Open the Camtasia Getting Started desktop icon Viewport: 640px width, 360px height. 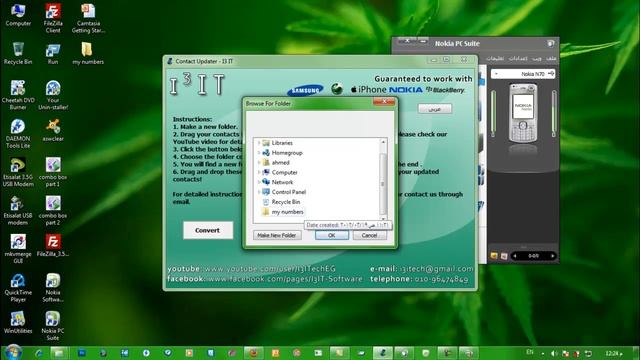(88, 18)
